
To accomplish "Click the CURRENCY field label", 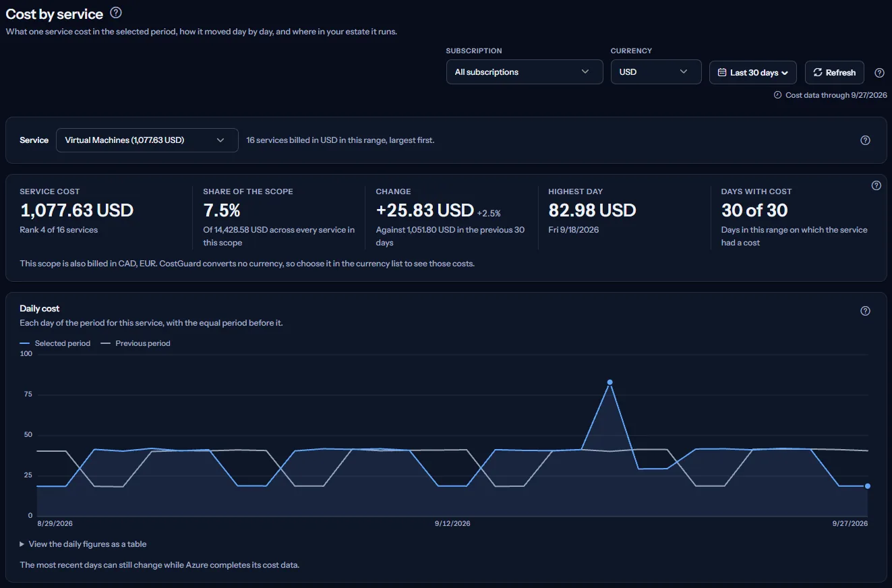I will [632, 51].
